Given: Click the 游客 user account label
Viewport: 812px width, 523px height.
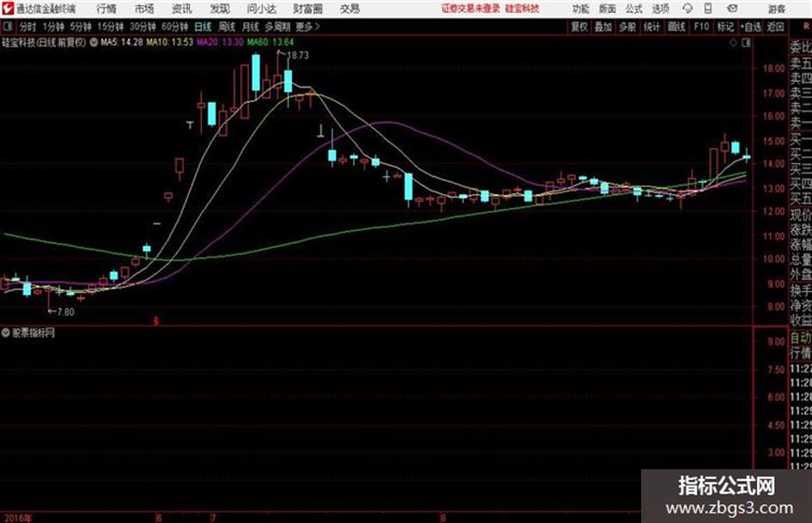Looking at the screenshot, I should (x=776, y=9).
